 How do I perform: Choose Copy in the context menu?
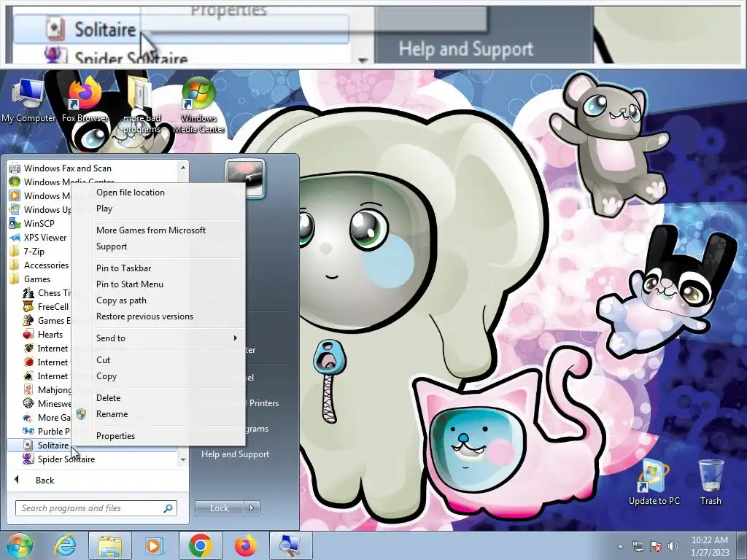click(158, 376)
